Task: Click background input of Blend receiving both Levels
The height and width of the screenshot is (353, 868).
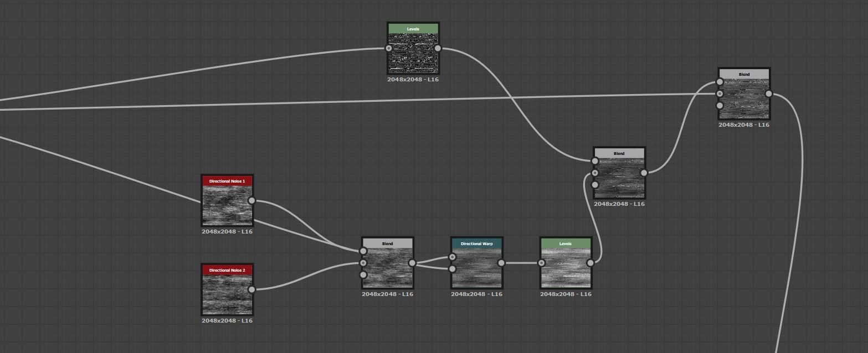Action: (595, 173)
